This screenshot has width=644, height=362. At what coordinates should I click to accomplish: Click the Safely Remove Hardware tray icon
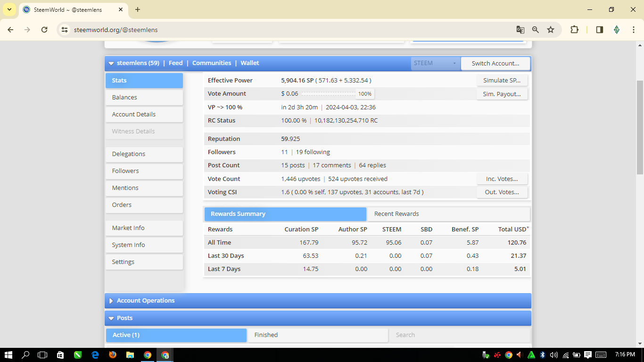486,355
